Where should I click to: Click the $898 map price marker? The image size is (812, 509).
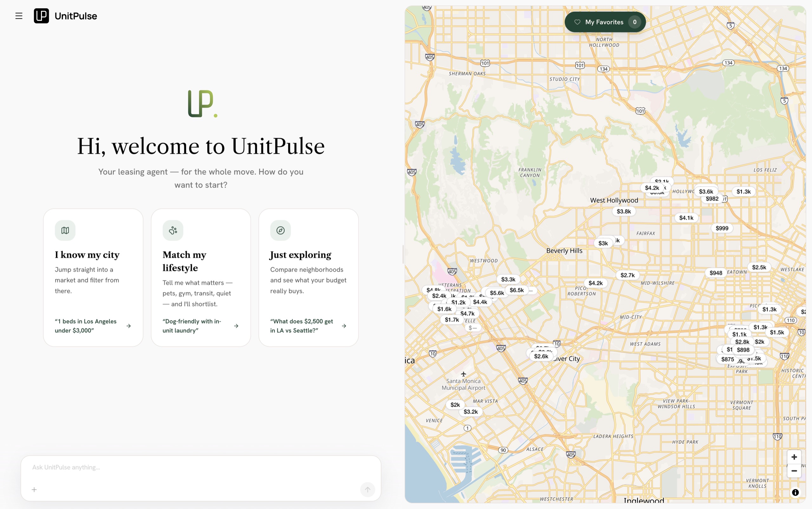click(743, 350)
